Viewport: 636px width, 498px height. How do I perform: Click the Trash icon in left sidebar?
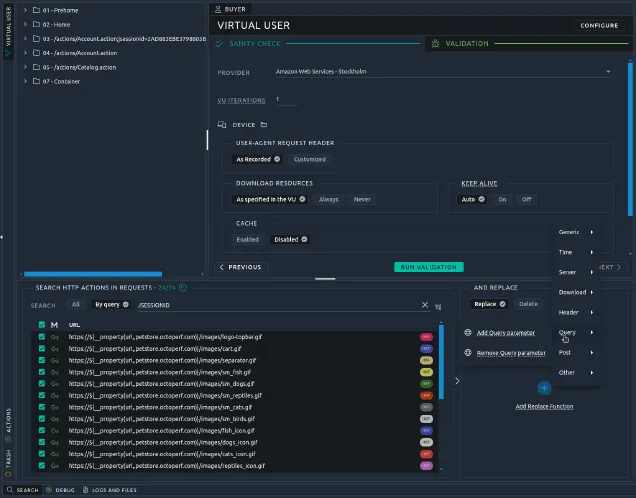click(x=8, y=474)
